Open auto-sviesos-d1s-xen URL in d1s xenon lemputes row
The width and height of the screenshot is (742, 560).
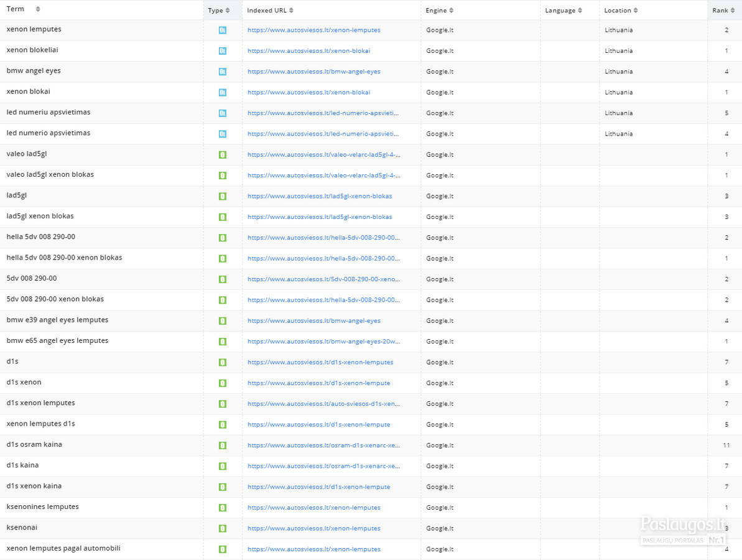coord(323,404)
